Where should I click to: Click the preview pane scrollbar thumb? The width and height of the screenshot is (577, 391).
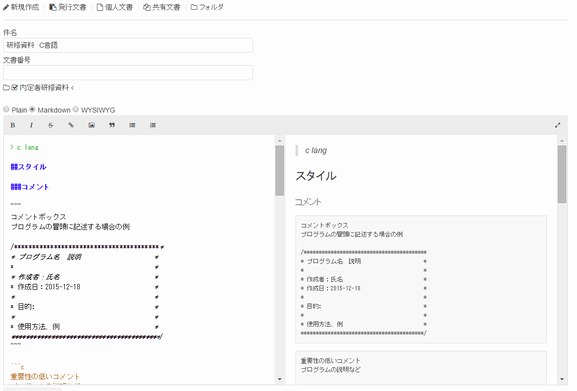tap(562, 174)
